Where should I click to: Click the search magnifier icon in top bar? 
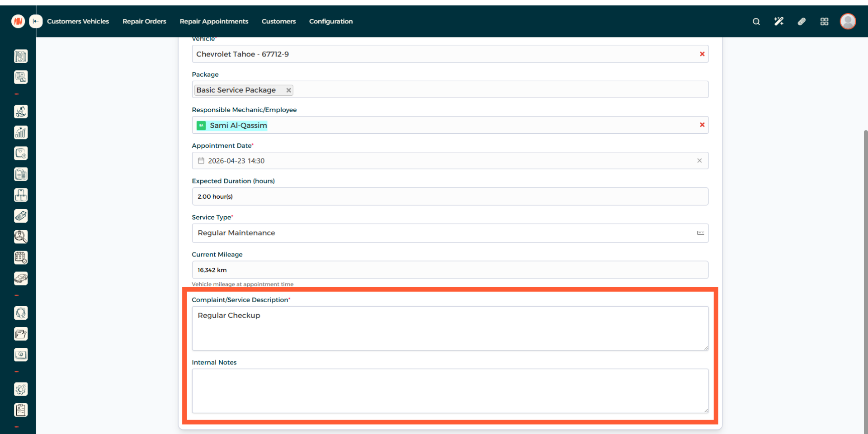click(756, 22)
